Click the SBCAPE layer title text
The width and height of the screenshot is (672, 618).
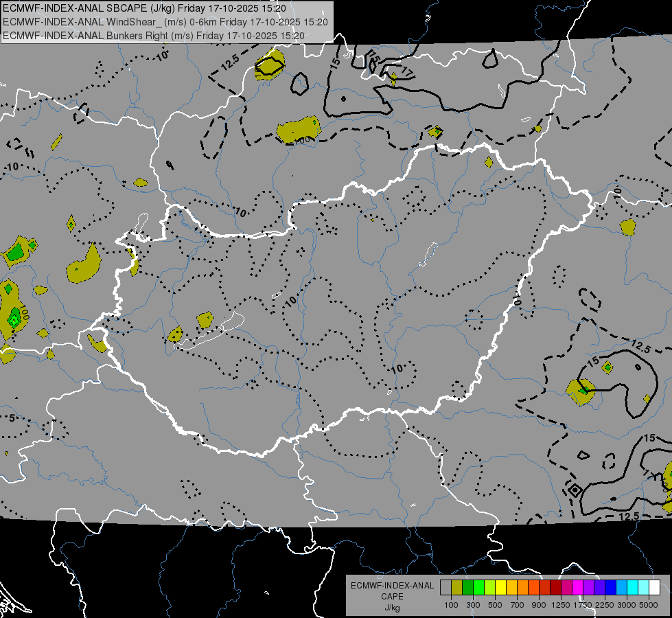tap(144, 8)
